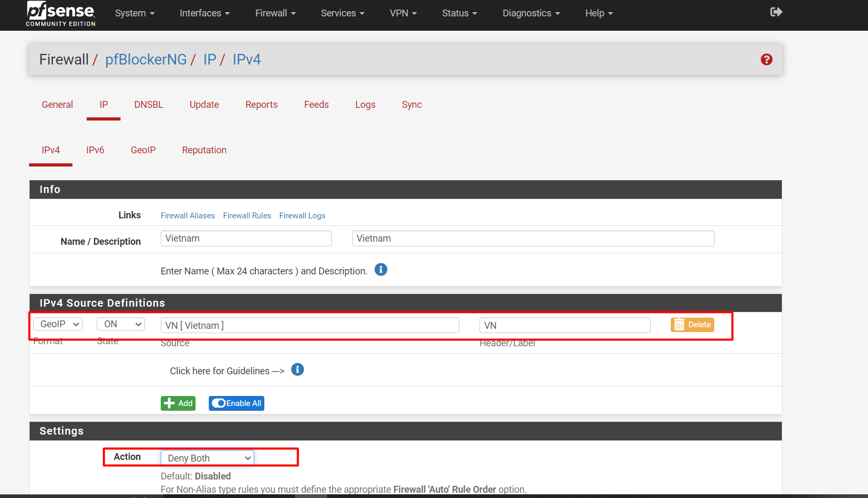Click the logout icon in the top bar
Image resolution: width=868 pixels, height=498 pixels.
(x=776, y=12)
